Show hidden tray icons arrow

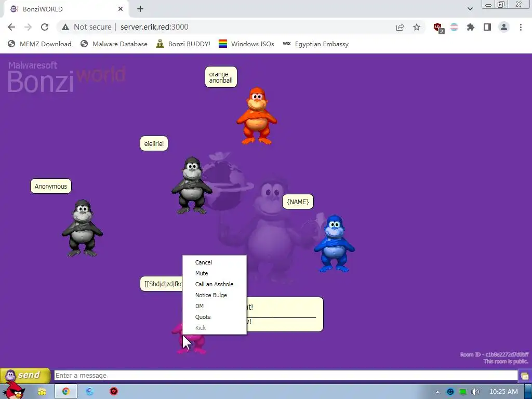(x=437, y=392)
